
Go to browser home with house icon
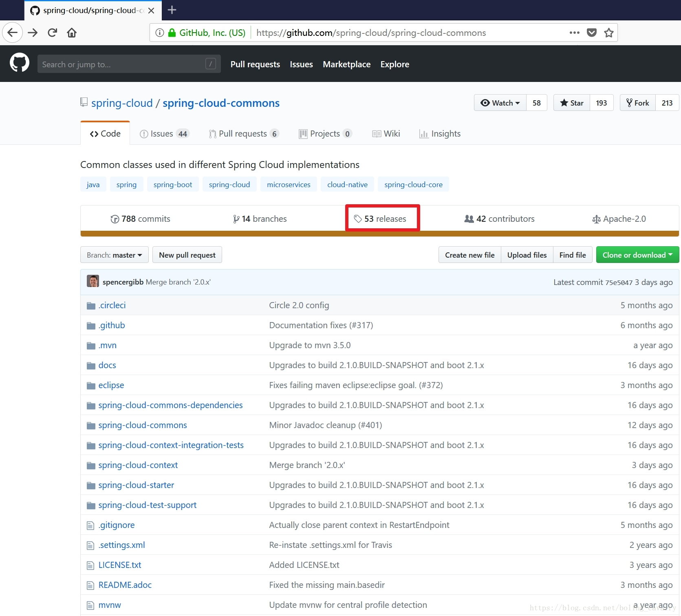pos(72,33)
